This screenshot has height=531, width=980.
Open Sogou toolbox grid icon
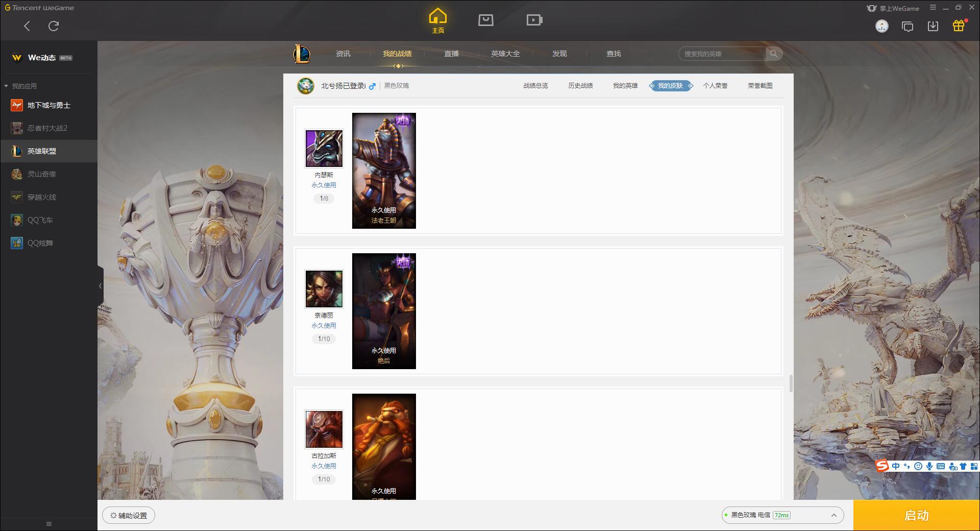coord(974,466)
